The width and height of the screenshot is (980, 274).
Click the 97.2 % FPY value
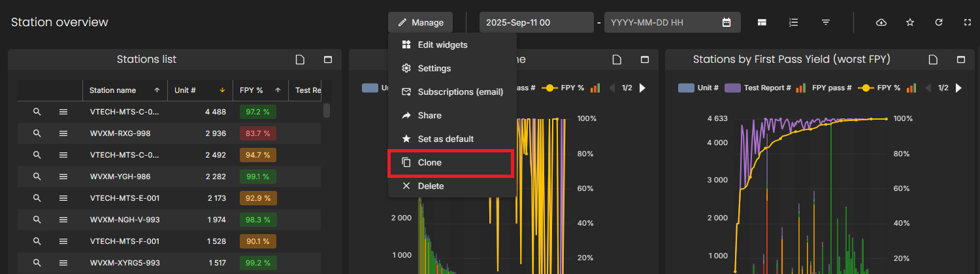[x=257, y=112]
